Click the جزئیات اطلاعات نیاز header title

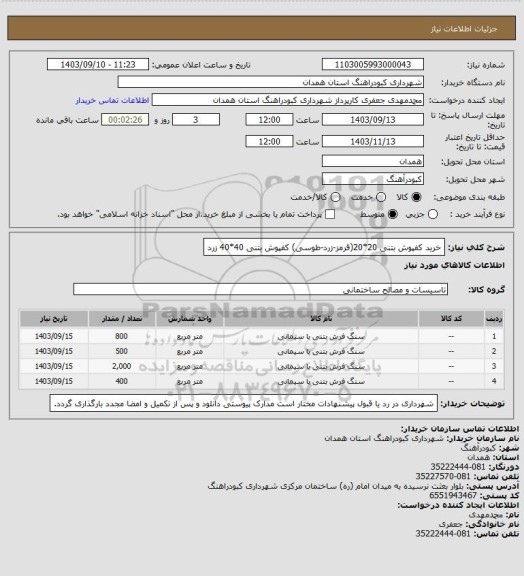click(464, 29)
